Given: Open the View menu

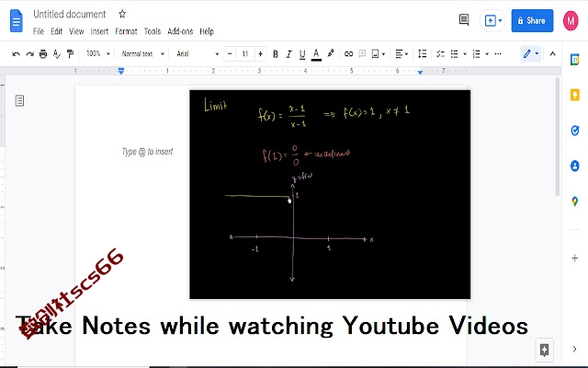Looking at the screenshot, I should point(76,31).
